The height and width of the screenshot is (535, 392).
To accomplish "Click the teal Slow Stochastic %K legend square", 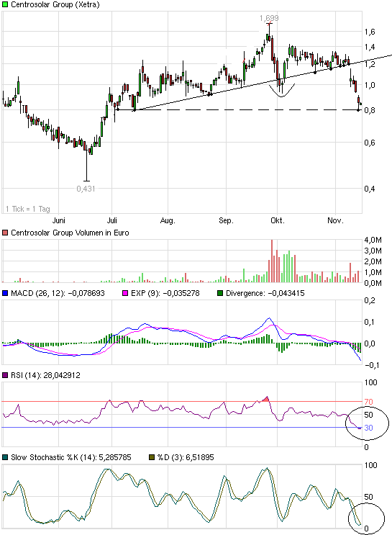I will click(5, 457).
